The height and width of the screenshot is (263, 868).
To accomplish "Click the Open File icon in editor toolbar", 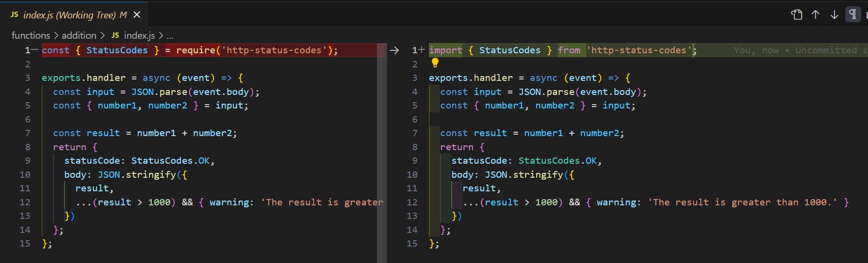I will point(797,15).
